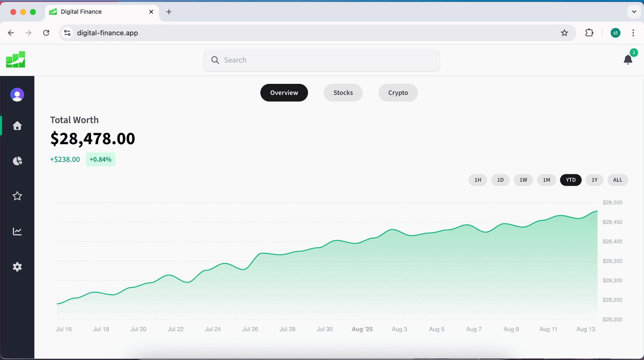Click the +0.84% change badge
The height and width of the screenshot is (360, 644).
[100, 160]
